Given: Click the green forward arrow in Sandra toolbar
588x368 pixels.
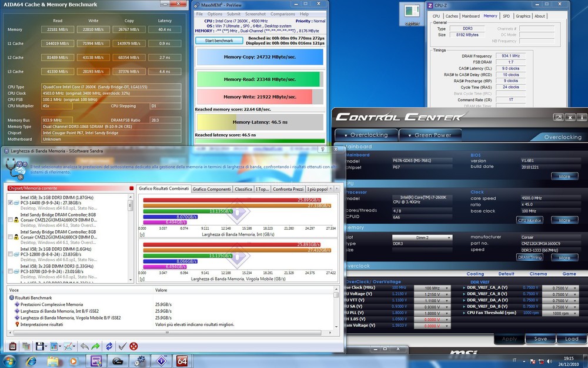Looking at the screenshot, I should click(96, 346).
